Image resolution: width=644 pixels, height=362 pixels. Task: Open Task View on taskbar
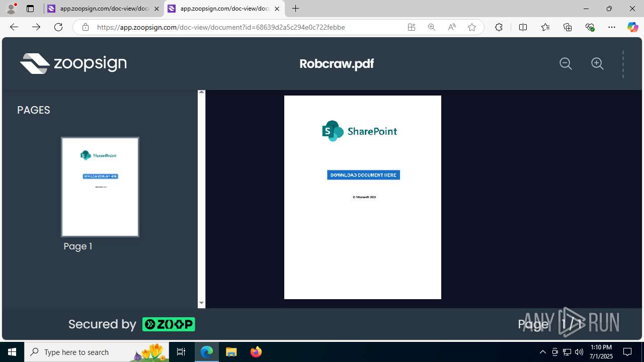[x=181, y=352]
